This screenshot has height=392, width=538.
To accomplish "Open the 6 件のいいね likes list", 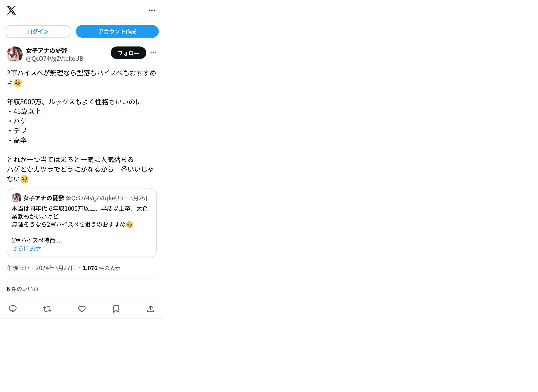I will coord(22,289).
